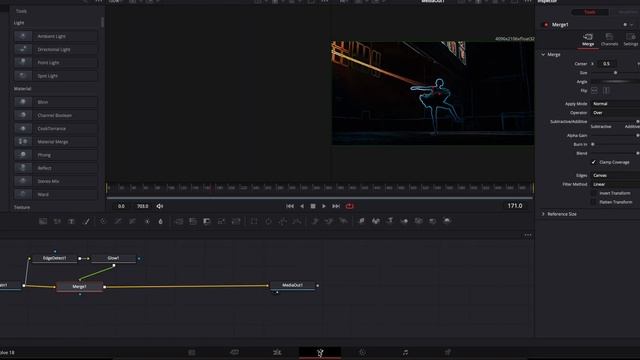Switch to the Channels inspector tab
Viewport: 640px width, 360px height.
(x=609, y=40)
